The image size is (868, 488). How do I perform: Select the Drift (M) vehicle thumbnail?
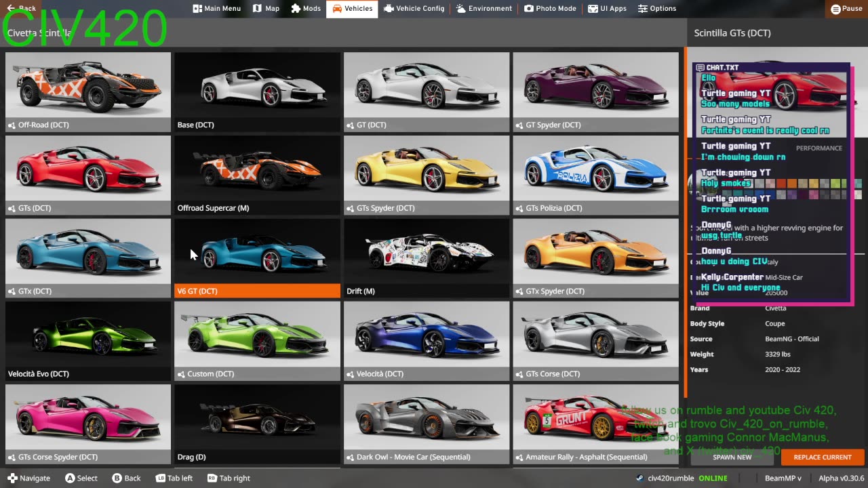point(427,258)
